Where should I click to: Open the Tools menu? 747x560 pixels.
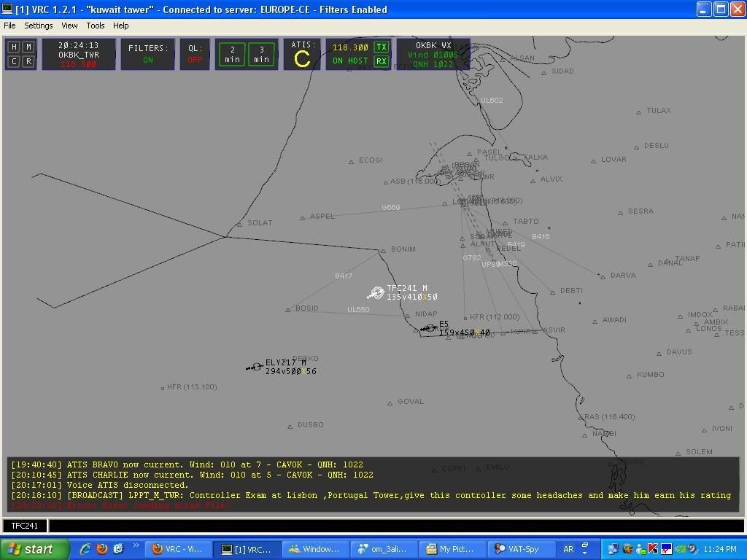click(x=96, y=26)
